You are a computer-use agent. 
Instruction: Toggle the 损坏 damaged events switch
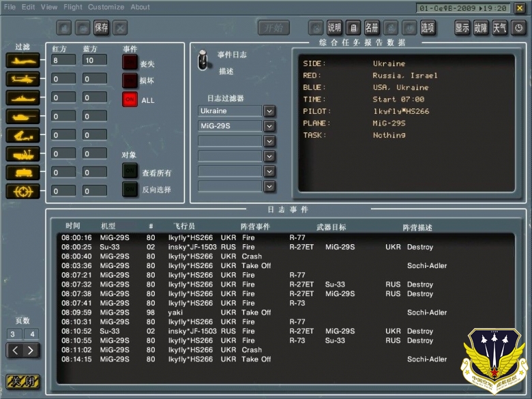click(130, 80)
